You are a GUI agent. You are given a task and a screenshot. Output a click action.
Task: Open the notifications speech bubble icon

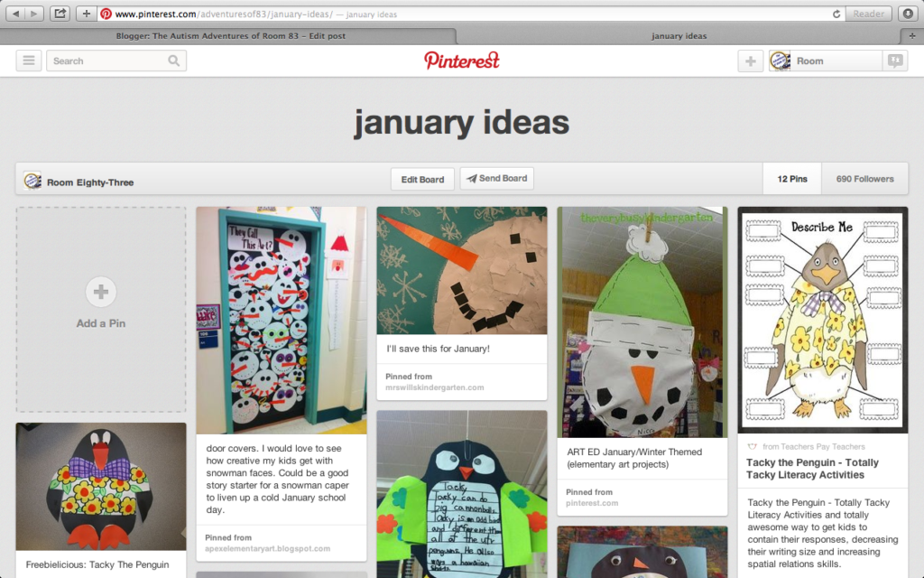pyautogui.click(x=895, y=61)
